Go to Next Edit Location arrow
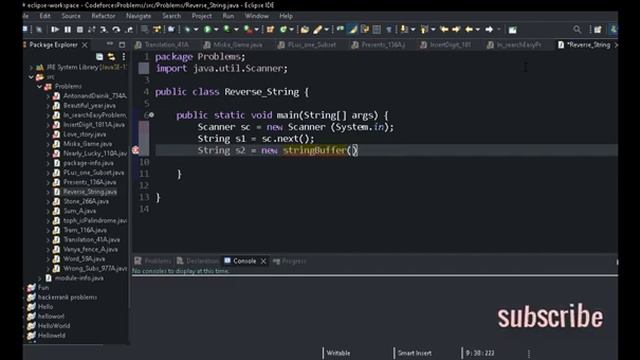Viewport: 640px width, 360px height. [456, 29]
